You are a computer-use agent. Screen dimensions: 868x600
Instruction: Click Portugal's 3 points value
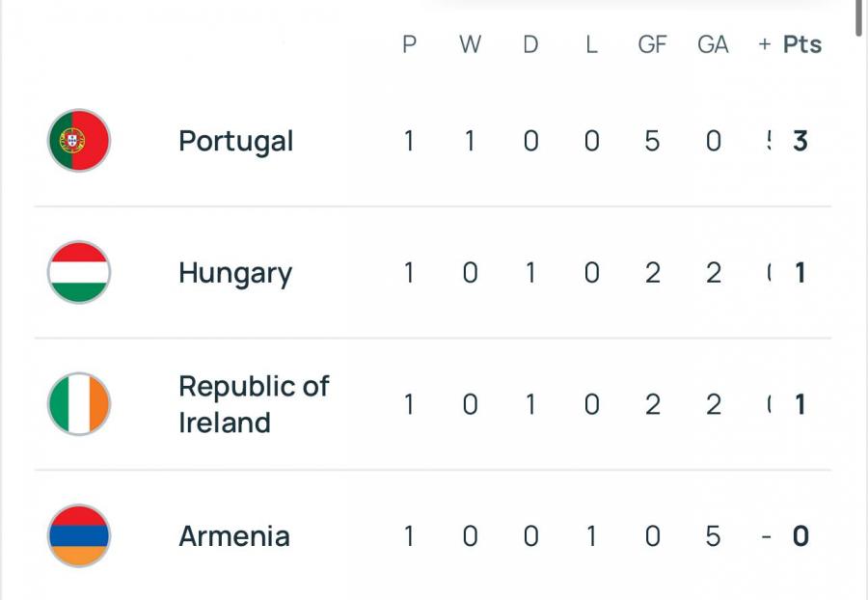click(x=800, y=141)
